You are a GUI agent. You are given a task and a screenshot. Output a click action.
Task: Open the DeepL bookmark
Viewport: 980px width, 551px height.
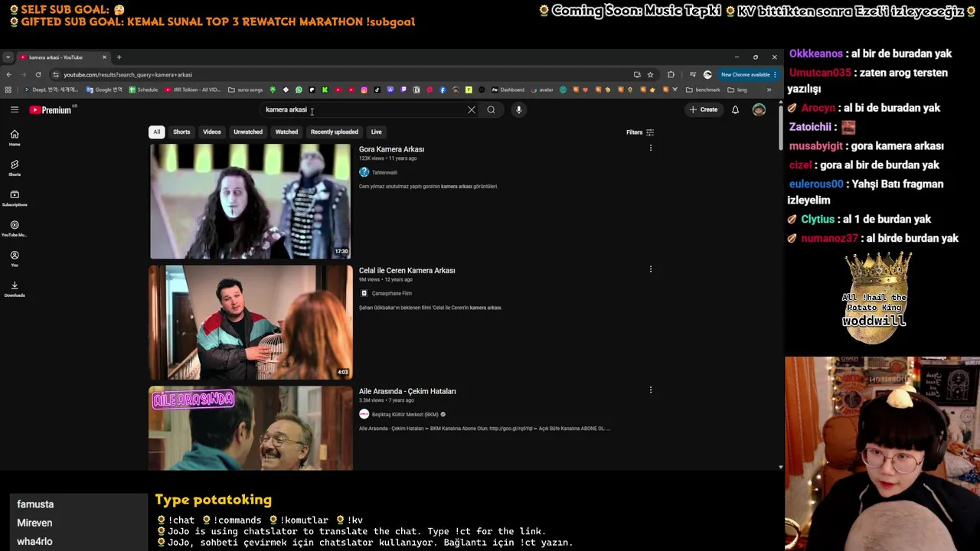tap(53, 90)
